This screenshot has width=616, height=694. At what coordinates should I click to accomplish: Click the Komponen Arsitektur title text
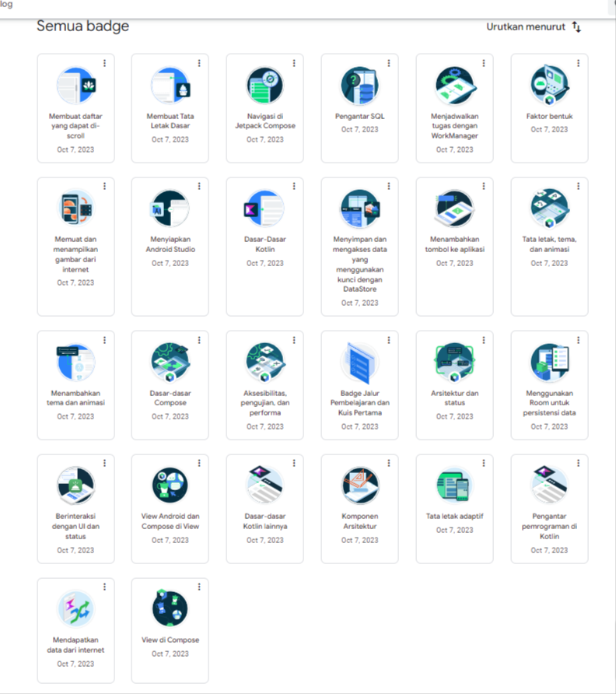coord(360,521)
